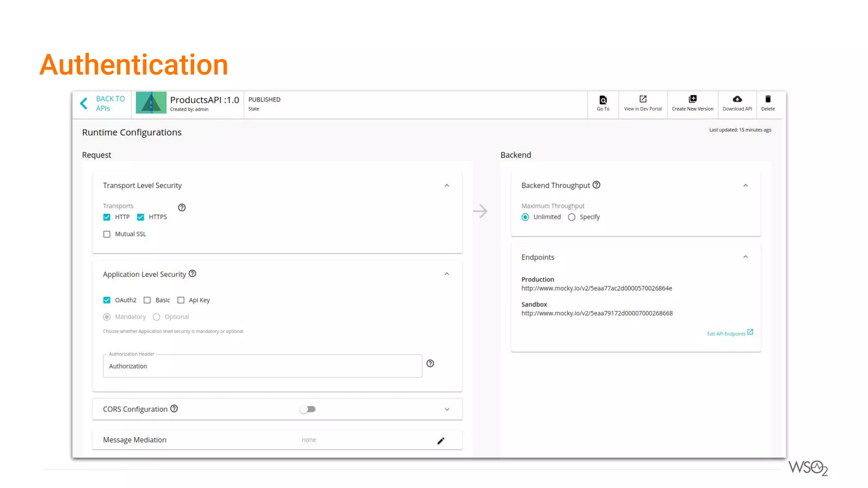Click help icon next to Authorization Header field
Screen dimensions: 868x488
tap(430, 363)
